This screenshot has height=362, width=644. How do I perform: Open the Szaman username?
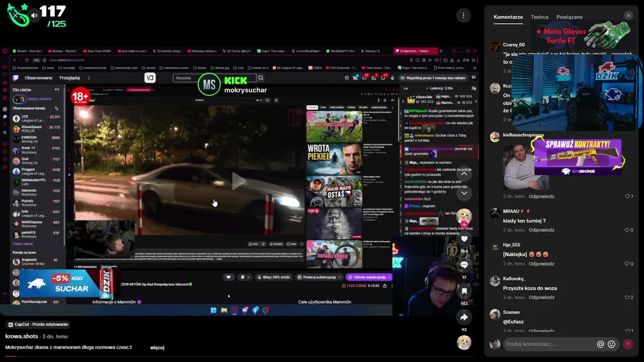click(x=511, y=312)
